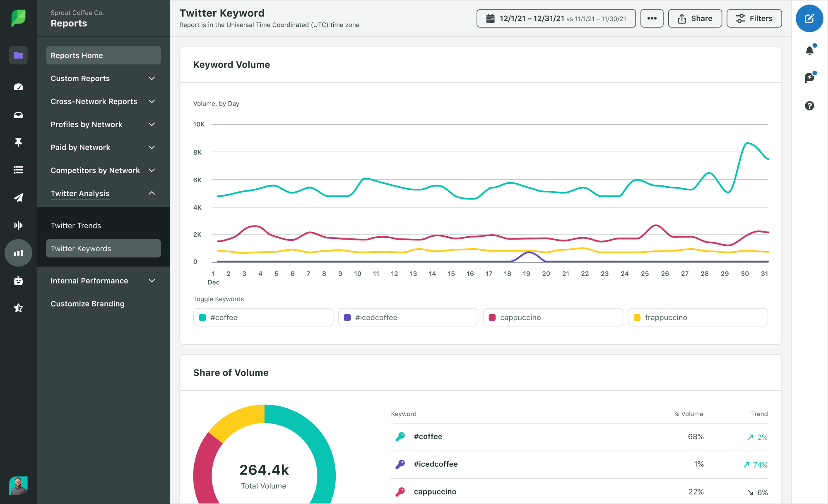Click the more options ellipsis button
The image size is (828, 504).
[652, 19]
